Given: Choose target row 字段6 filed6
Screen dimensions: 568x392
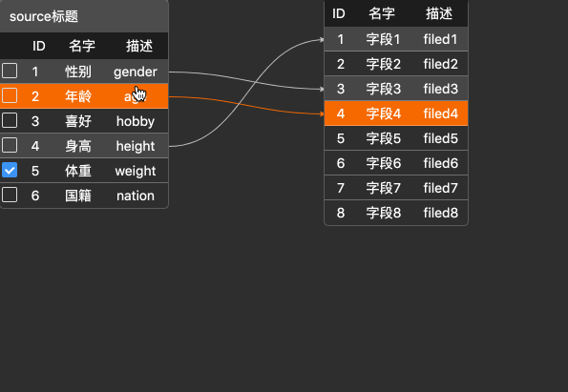Looking at the screenshot, I should pyautogui.click(x=396, y=163).
